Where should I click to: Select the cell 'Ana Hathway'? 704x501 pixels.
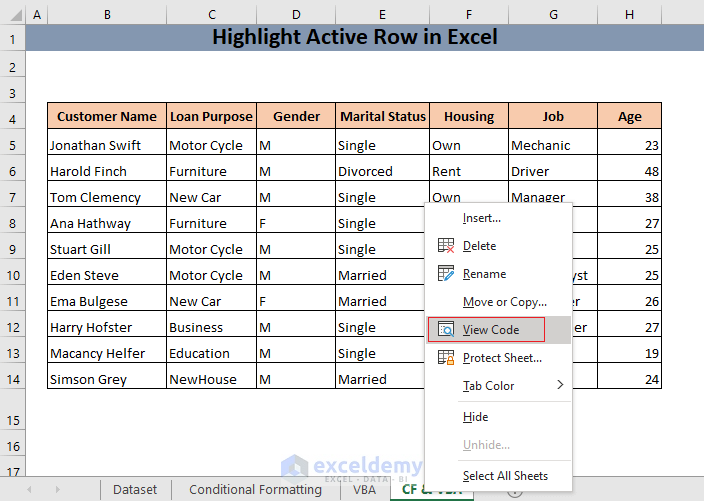click(107, 220)
